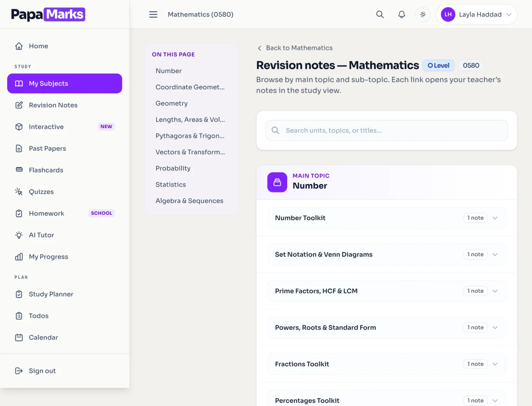532x406 pixels.
Task: Click Prime Factors 1 note badge
Action: pos(475,291)
